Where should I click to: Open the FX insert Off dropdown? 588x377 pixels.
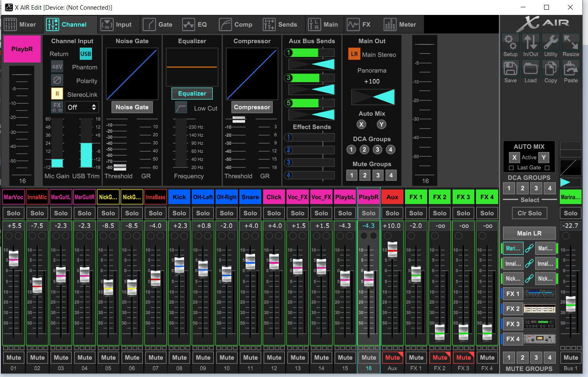[x=82, y=107]
